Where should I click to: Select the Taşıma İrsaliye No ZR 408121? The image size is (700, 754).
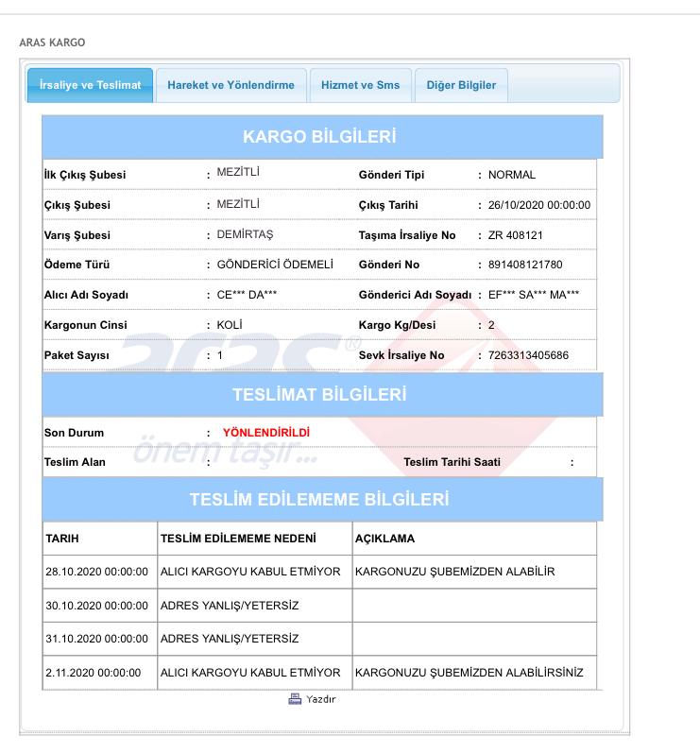tap(516, 235)
